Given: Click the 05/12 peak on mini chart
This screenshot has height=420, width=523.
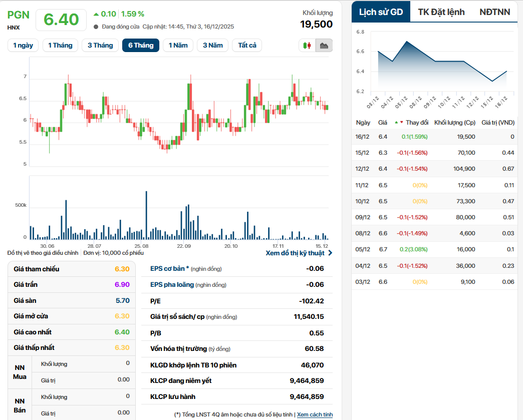Looking at the screenshot, I should 407,42.
